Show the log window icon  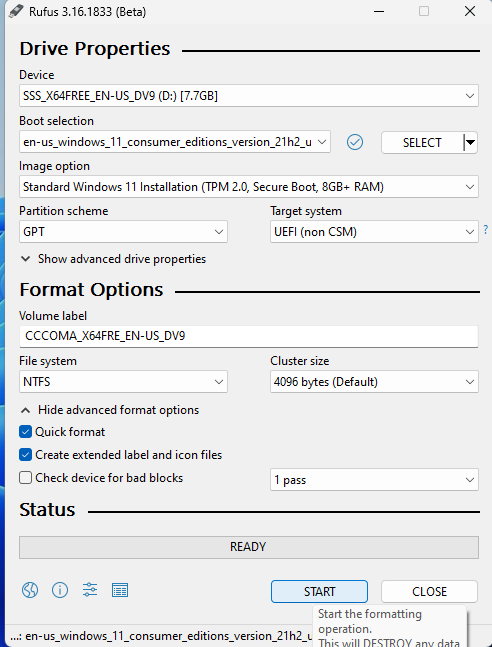[x=120, y=590]
